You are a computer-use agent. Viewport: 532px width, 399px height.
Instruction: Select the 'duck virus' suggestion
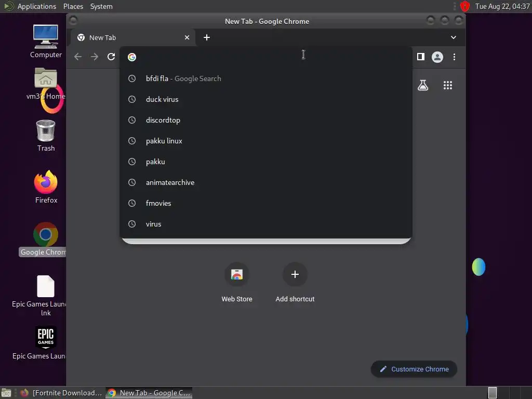click(266, 99)
